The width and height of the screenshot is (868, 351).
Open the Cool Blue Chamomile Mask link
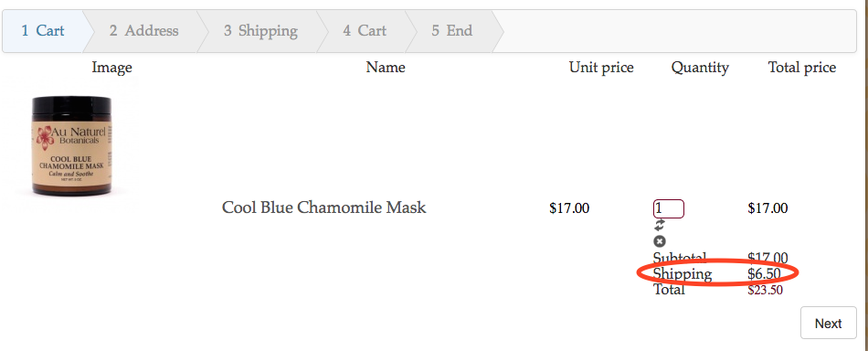tap(323, 207)
